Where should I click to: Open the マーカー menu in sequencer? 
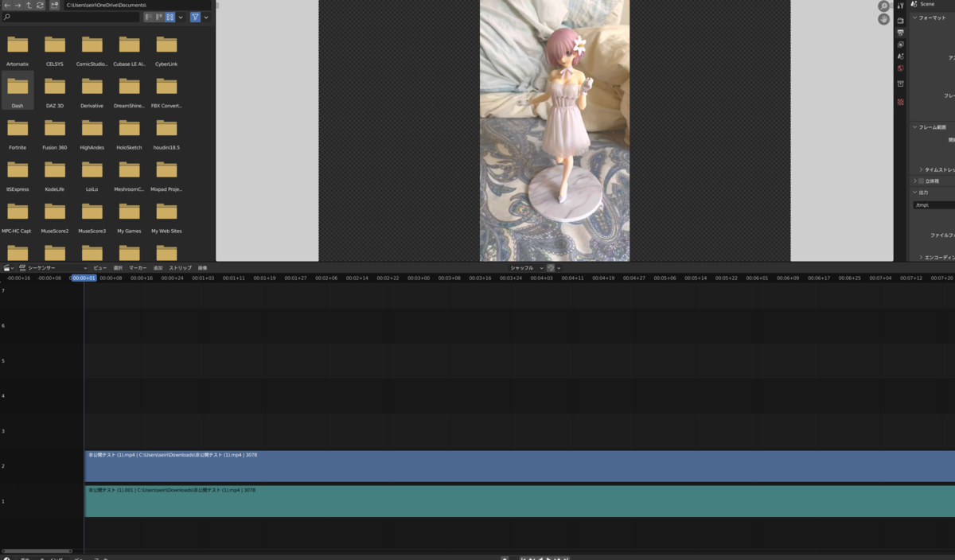(x=138, y=268)
